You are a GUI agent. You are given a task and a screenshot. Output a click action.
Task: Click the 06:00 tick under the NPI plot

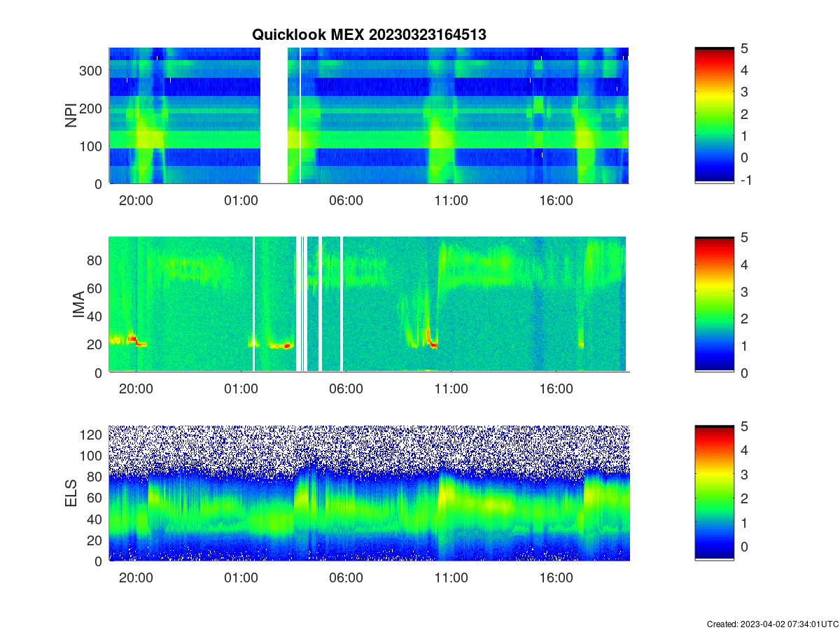point(346,200)
